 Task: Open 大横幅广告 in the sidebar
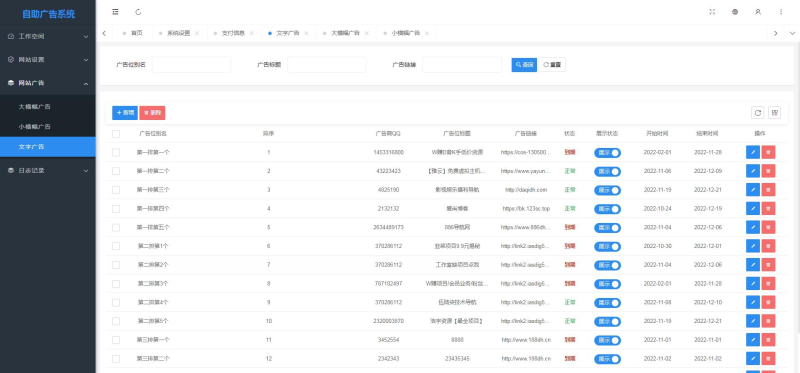tap(48, 107)
